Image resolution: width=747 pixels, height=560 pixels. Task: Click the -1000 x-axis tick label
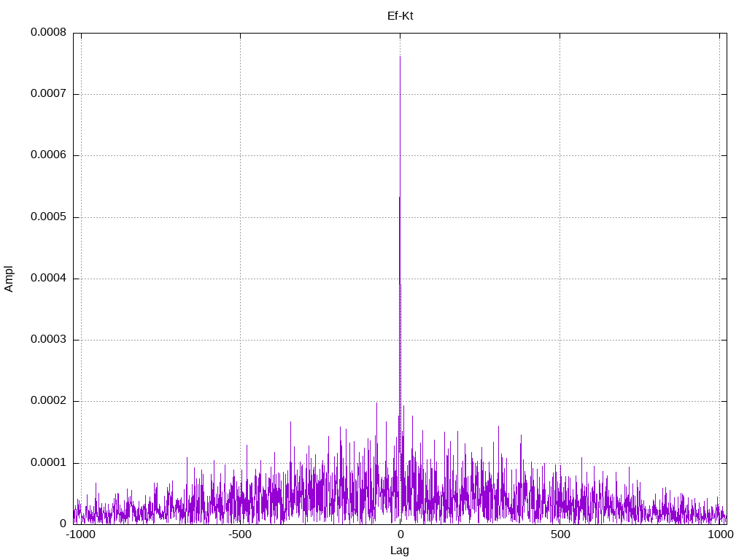(x=80, y=534)
